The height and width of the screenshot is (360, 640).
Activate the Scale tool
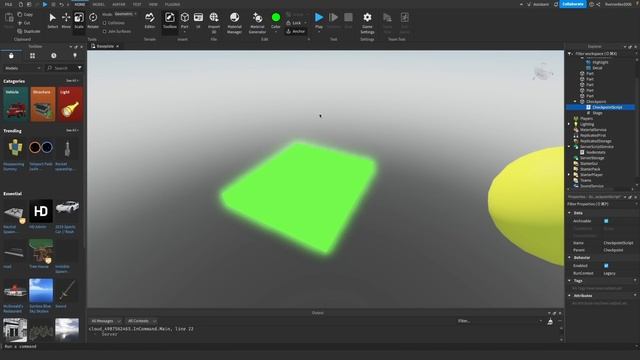(79, 20)
